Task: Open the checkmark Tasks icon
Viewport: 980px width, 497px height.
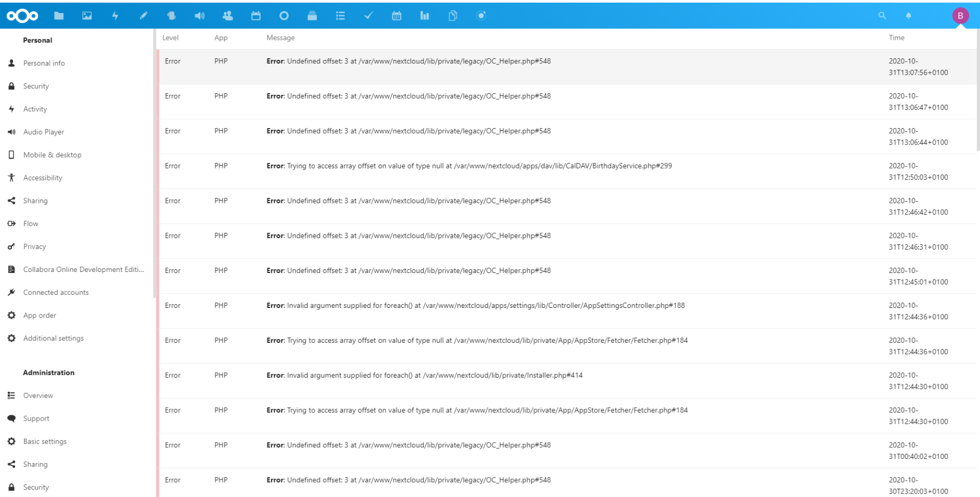Action: 369,16
